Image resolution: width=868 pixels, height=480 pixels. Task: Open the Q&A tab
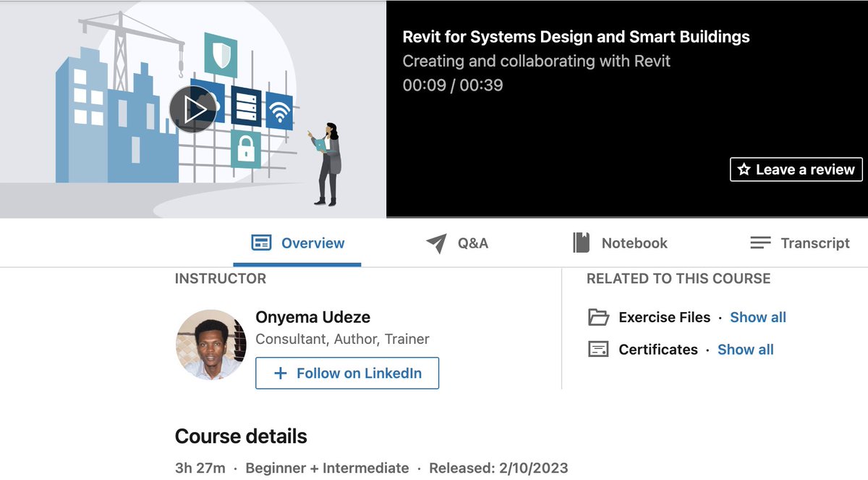pyautogui.click(x=457, y=243)
